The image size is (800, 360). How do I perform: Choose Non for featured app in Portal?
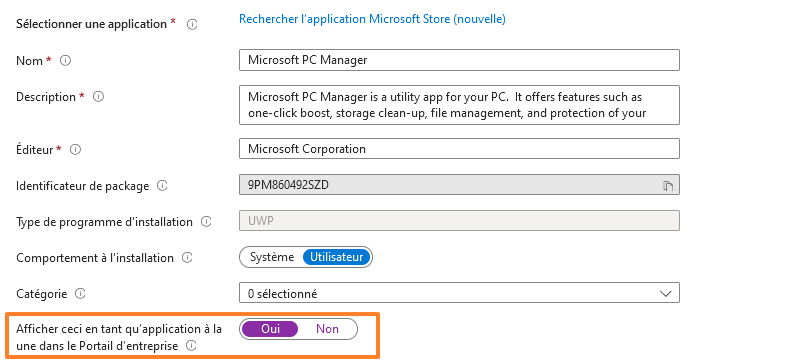point(327,329)
